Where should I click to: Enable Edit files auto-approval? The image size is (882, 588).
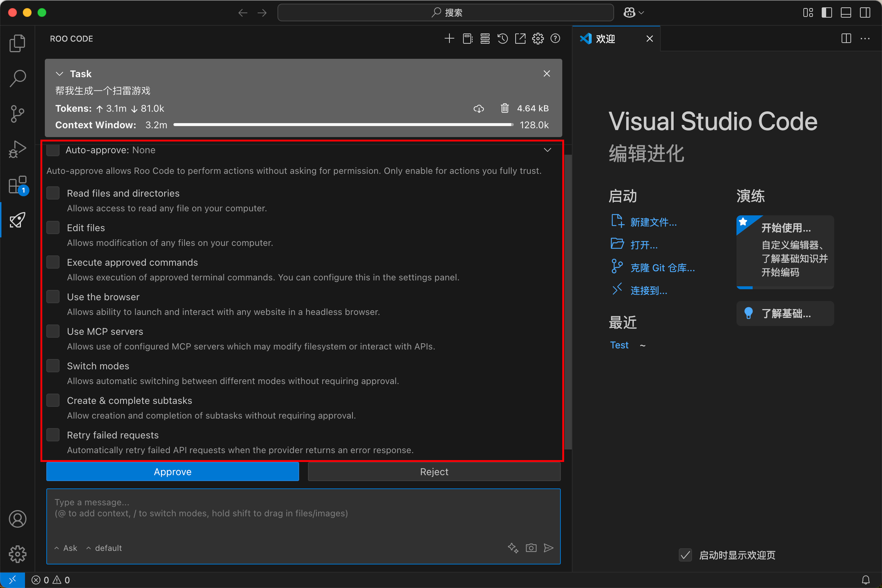(53, 227)
